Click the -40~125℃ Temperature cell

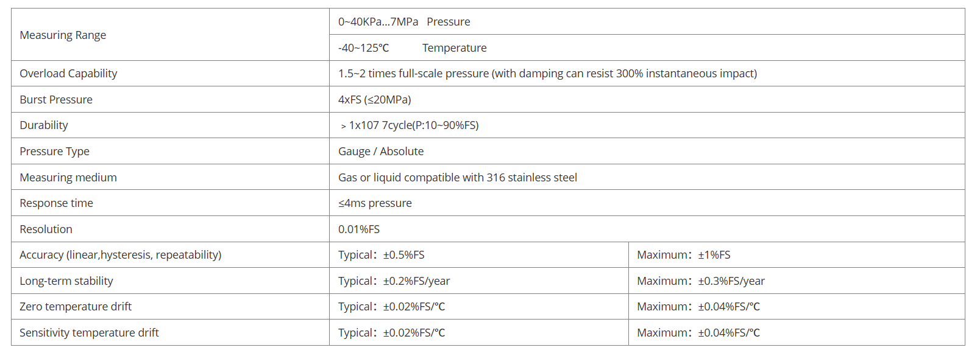647,47
